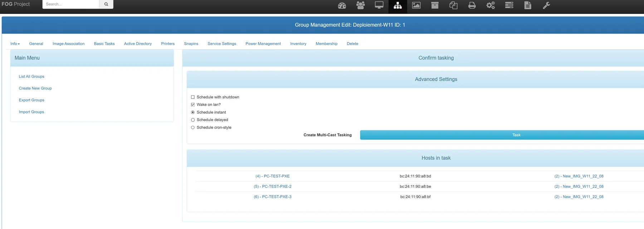
Task: Open the Users management icon
Action: click(361, 5)
